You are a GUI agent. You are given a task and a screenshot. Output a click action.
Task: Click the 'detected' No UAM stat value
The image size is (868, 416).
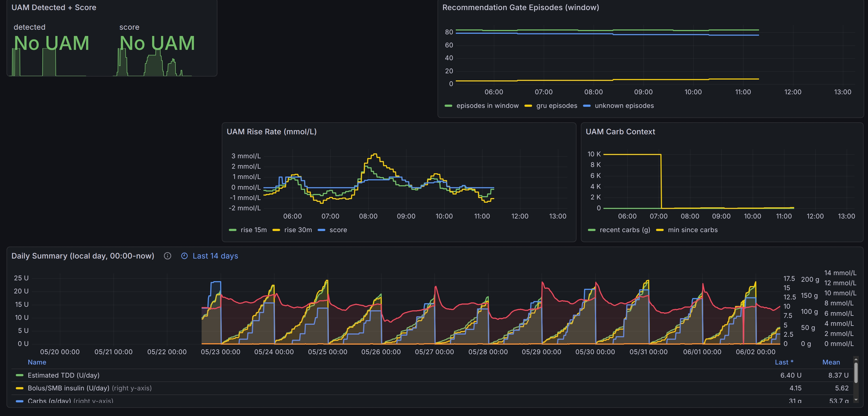click(51, 44)
